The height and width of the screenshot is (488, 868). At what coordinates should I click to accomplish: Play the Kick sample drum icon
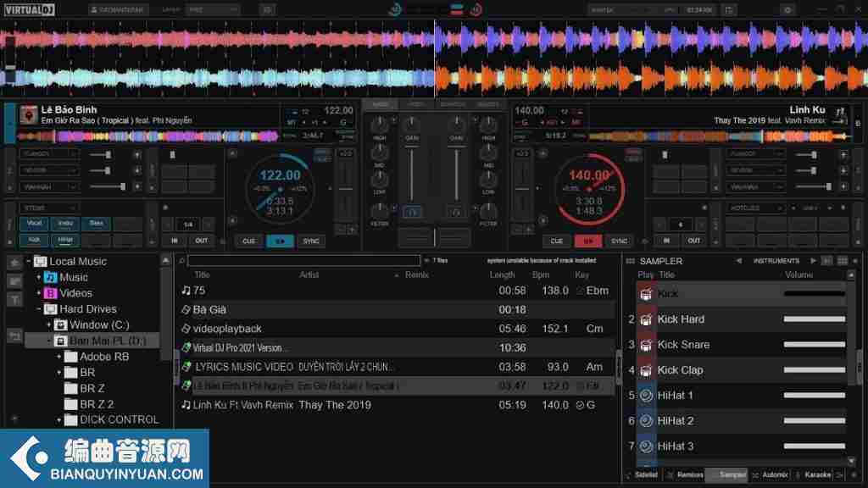pyautogui.click(x=645, y=294)
